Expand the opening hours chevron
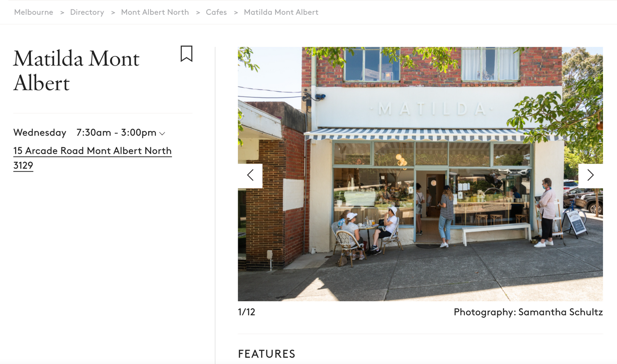This screenshot has width=617, height=364. [x=162, y=134]
